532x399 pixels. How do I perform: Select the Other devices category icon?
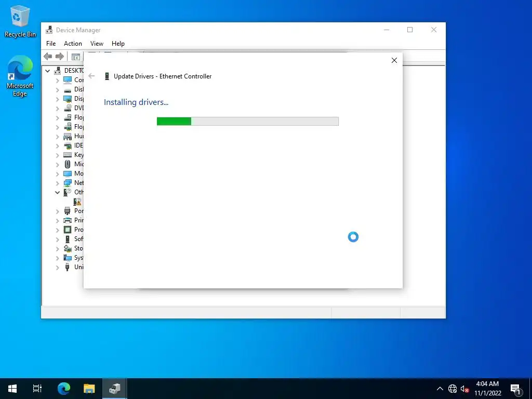coord(68,192)
